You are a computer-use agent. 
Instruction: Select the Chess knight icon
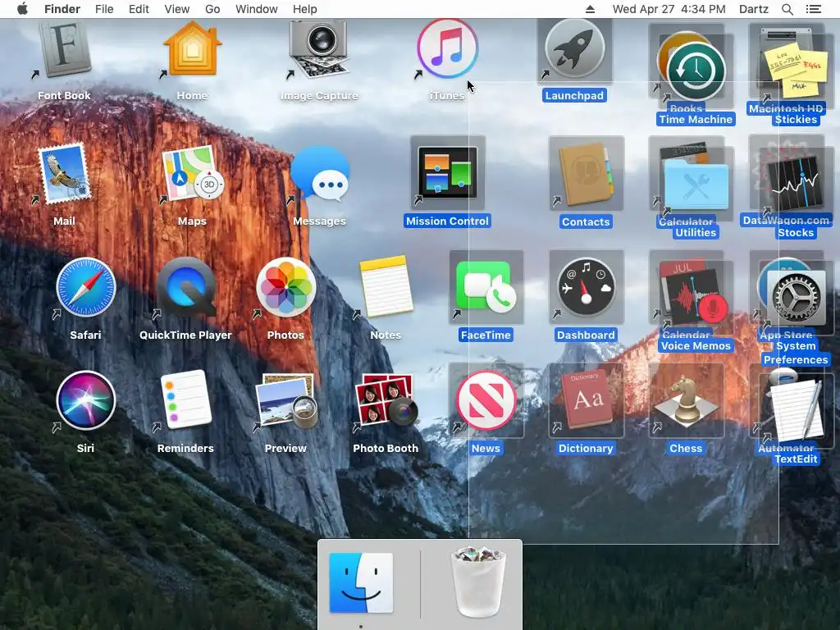686,400
